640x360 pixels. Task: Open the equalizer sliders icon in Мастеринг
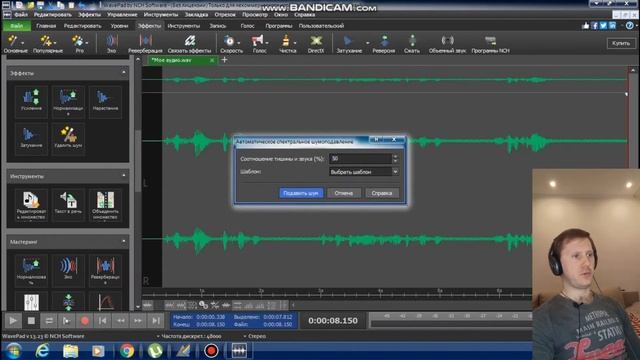click(x=31, y=302)
